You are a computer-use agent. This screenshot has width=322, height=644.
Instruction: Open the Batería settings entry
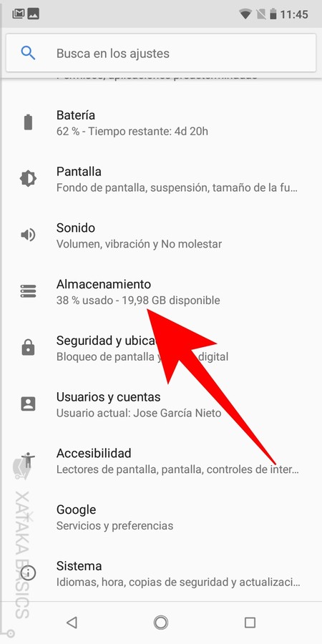[x=161, y=122]
